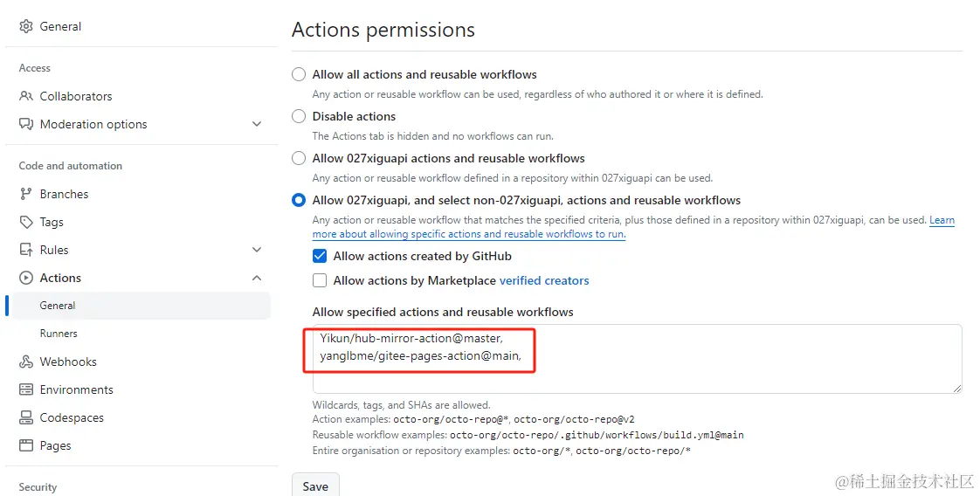Click the Codespaces icon
This screenshot has width=980, height=496.
point(26,417)
